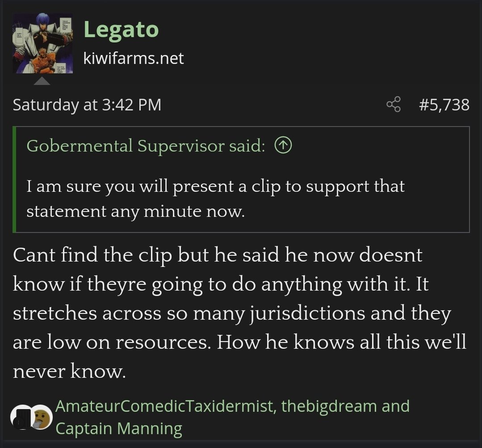Click the triangle pointer under the avatar
The image size is (482, 448).
[x=42, y=80]
